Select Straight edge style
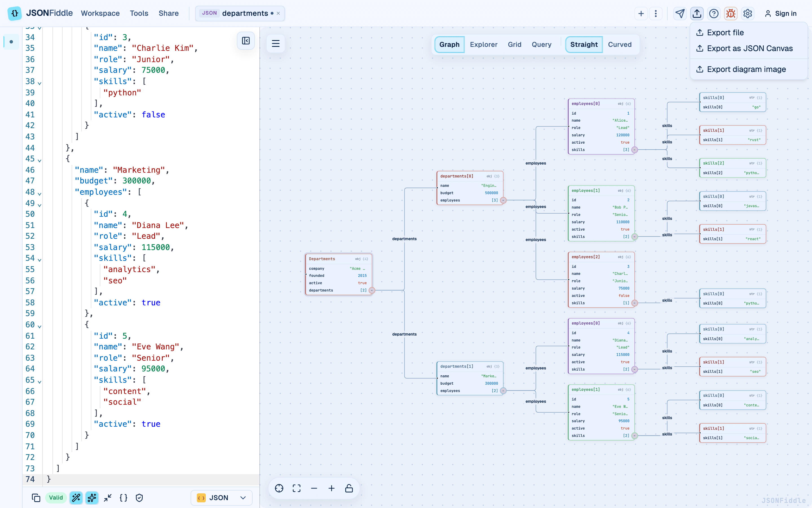Viewport: 812px width, 508px height. 584,44
